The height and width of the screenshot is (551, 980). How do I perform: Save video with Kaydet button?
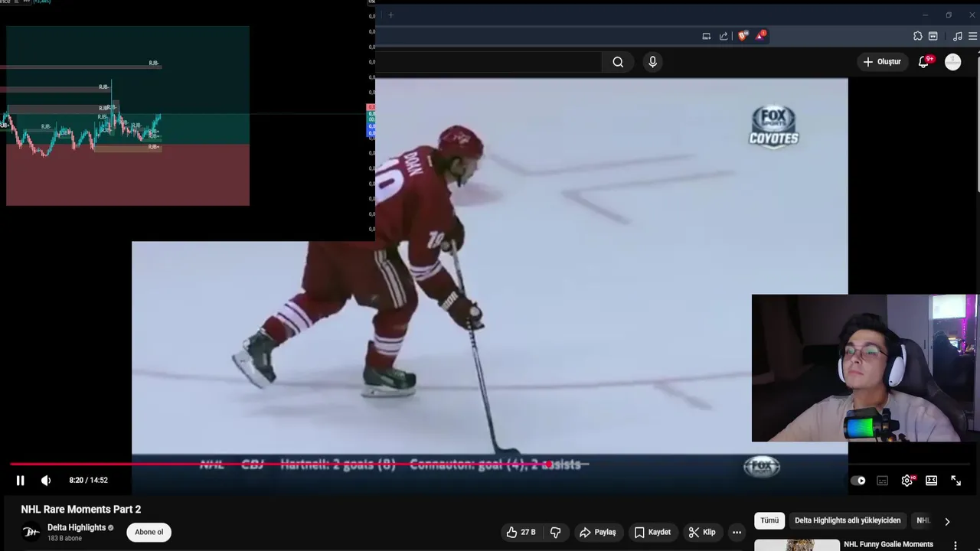[x=652, y=532]
